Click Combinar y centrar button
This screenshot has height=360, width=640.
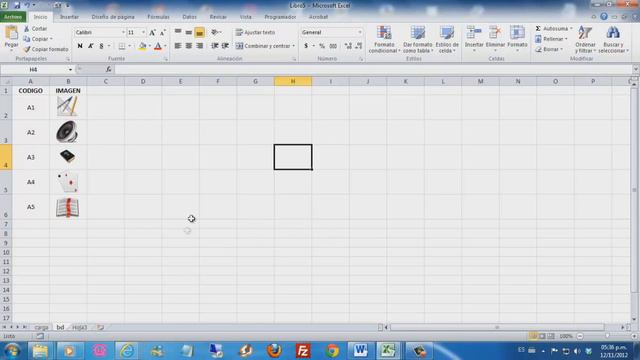(262, 46)
